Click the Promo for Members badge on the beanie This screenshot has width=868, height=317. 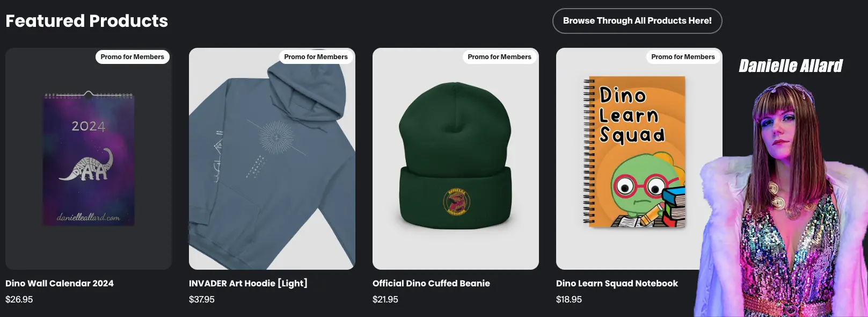499,56
